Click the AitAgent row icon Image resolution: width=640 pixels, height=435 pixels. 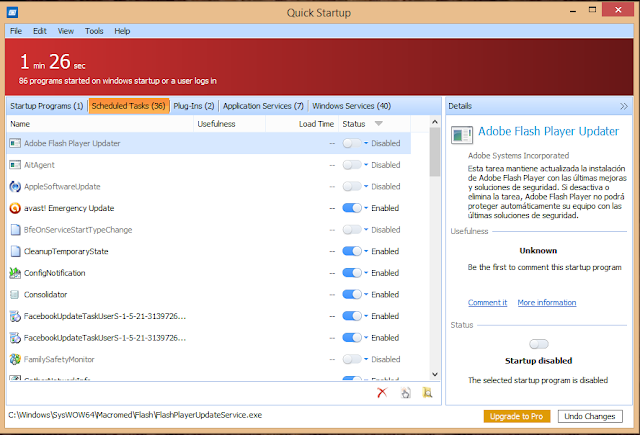[x=15, y=165]
